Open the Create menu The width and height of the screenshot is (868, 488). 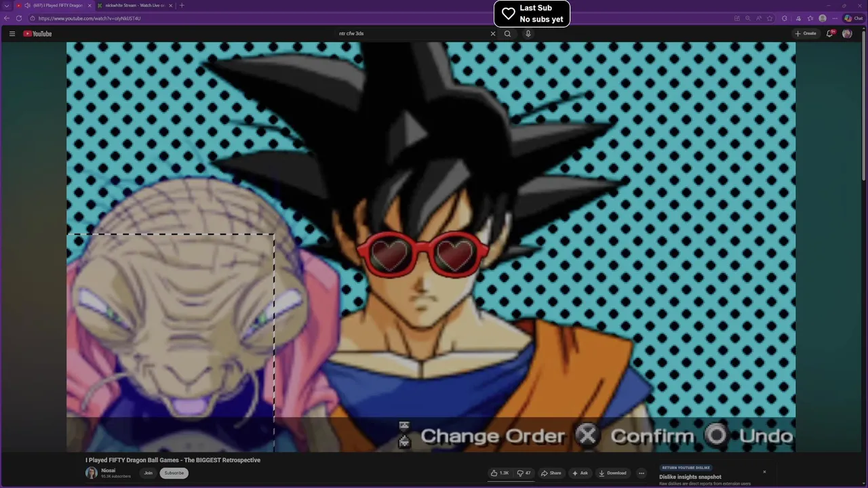[806, 33]
